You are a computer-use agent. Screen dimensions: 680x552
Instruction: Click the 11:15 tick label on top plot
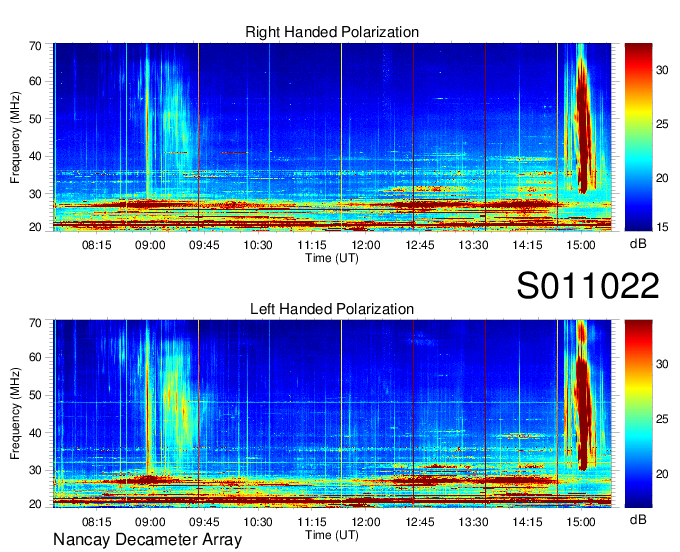(x=312, y=245)
